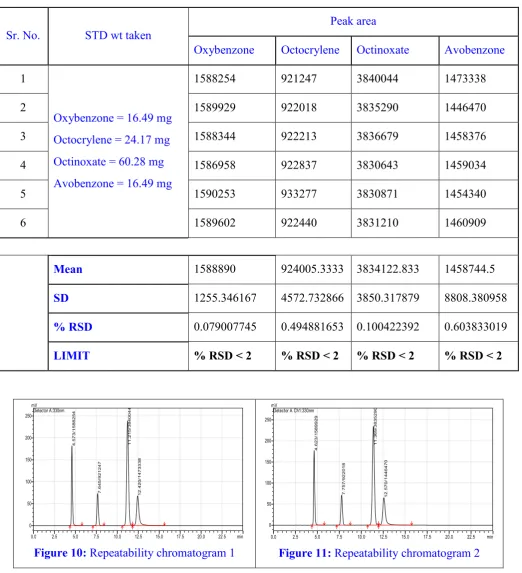Select mean value 3834122.833

[x=387, y=269]
